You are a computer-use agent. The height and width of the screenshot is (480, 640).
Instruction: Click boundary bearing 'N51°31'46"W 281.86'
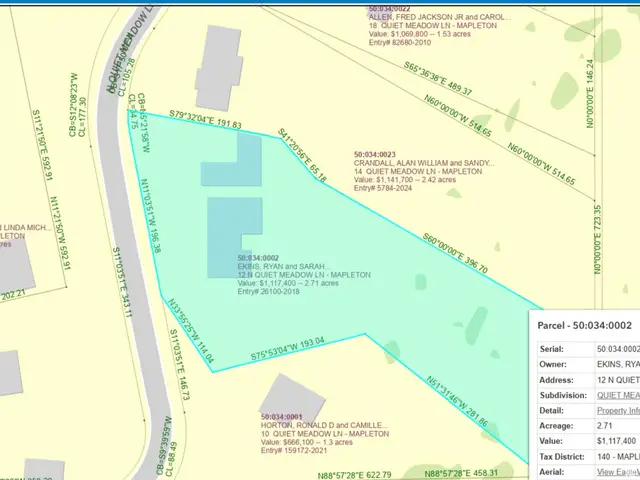tap(457, 402)
